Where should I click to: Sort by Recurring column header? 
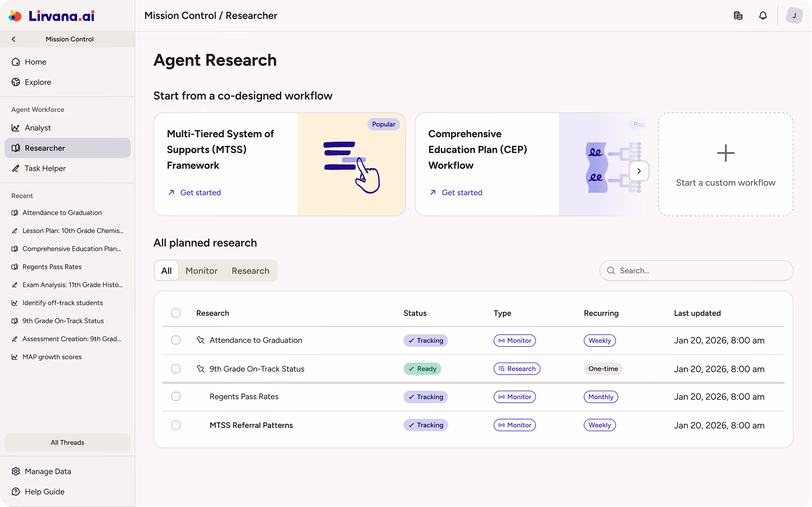(x=601, y=313)
